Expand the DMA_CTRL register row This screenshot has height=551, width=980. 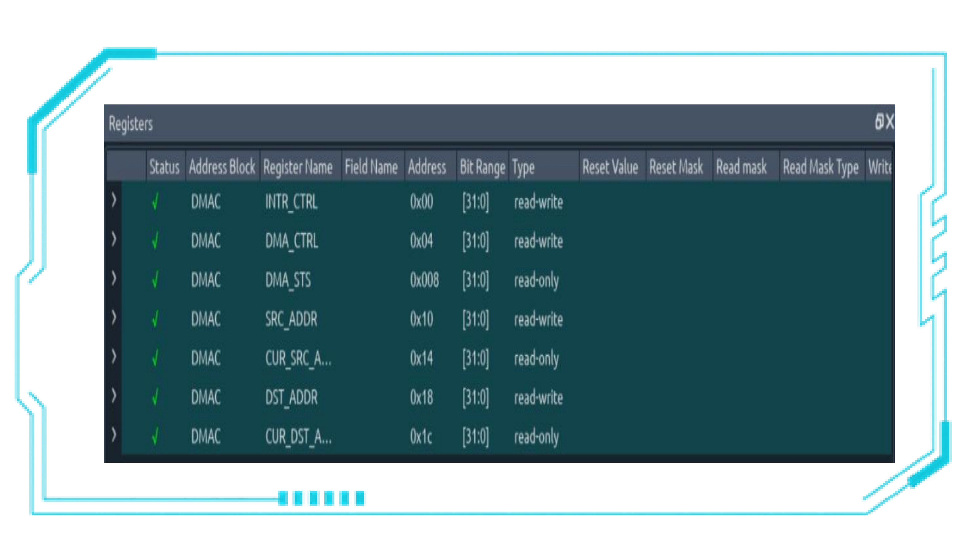tap(114, 239)
